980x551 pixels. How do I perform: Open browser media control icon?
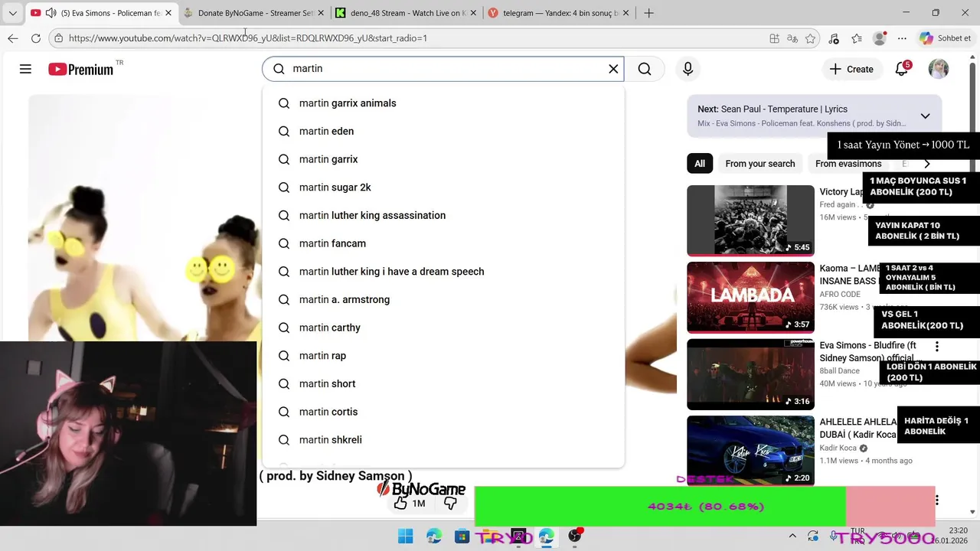coord(834,38)
